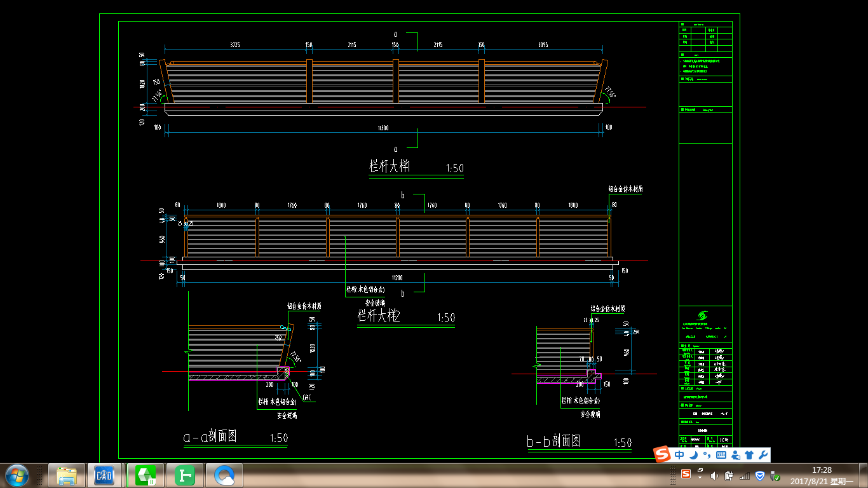The width and height of the screenshot is (868, 488).
Task: Click the 11200 overall dimension text
Action: 397,278
